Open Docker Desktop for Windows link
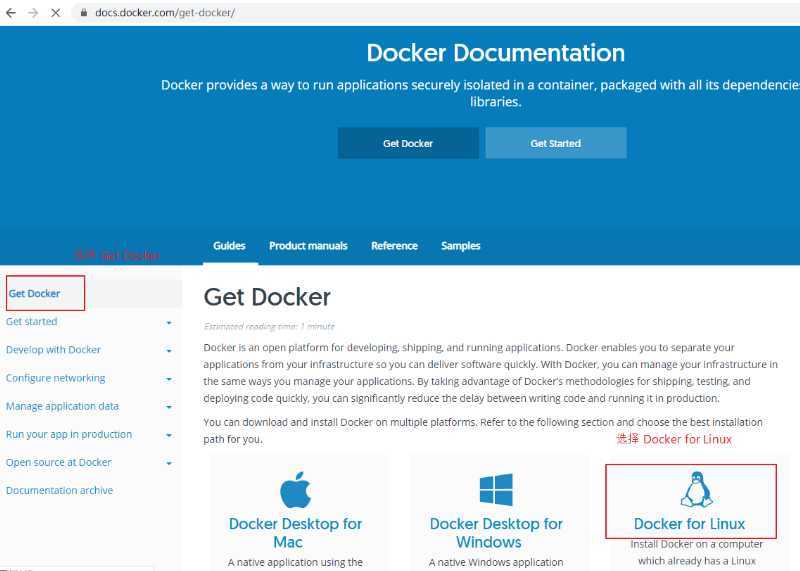 tap(496, 533)
